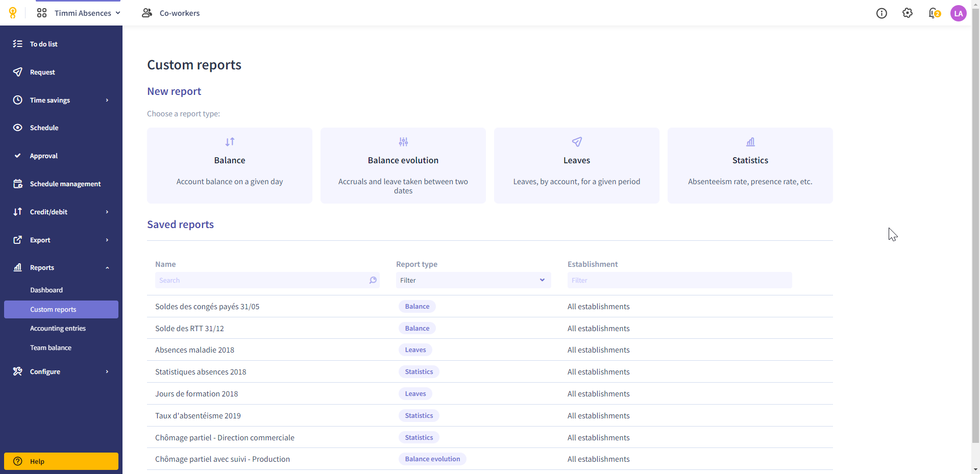The image size is (980, 474).
Task: Click the question mark icon in Help button
Action: [x=18, y=461]
